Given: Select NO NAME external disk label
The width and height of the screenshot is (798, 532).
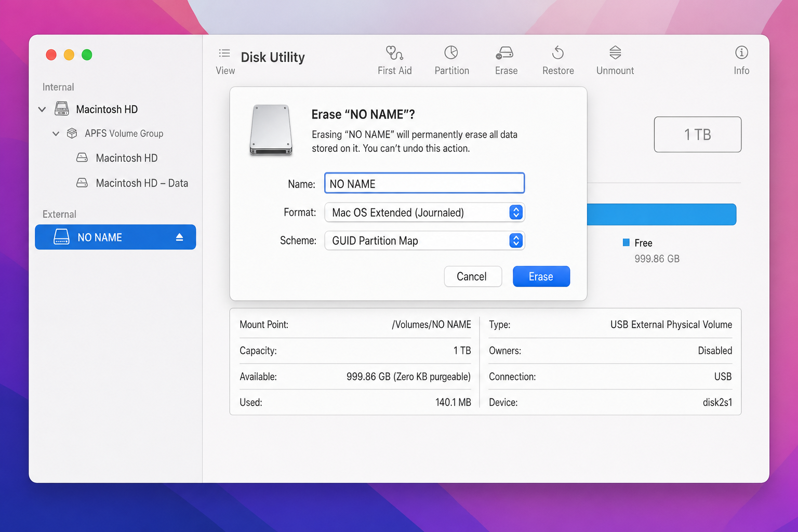Looking at the screenshot, I should click(100, 237).
